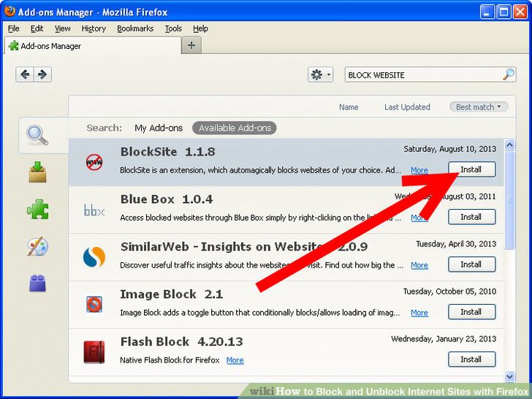Install the BlockSite 1.1.8 add-on

[x=471, y=170]
